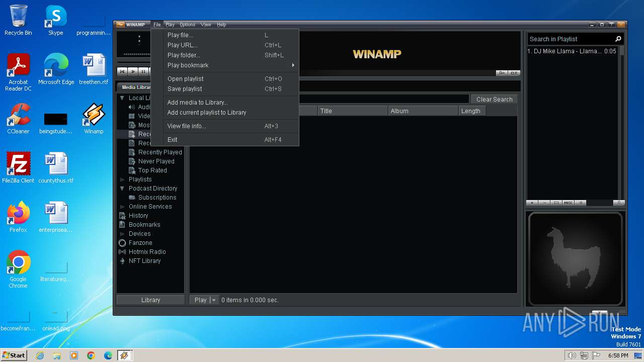
Task: Open the Subscriptions icon under Podcast Directory
Action: [x=132, y=198]
